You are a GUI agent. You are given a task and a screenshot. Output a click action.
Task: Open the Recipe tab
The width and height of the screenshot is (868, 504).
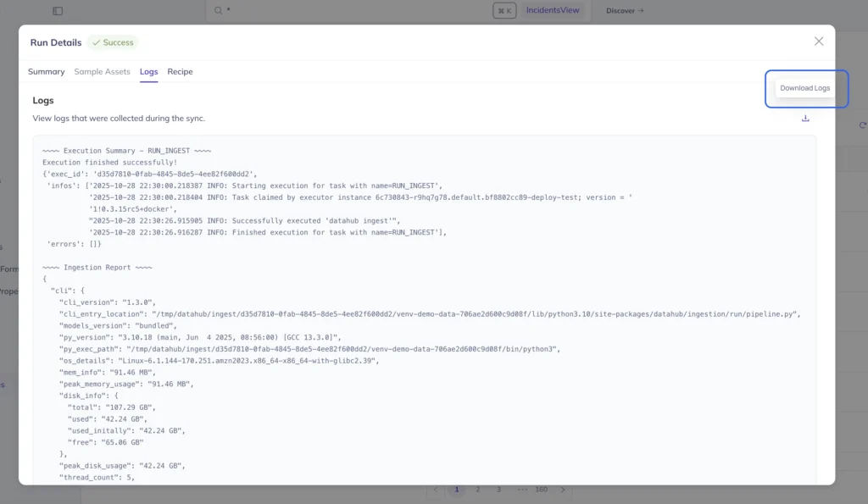click(x=180, y=72)
